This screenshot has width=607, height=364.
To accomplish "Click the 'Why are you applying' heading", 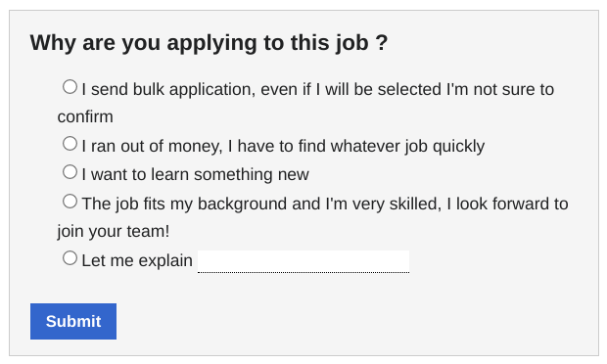I will click(210, 42).
